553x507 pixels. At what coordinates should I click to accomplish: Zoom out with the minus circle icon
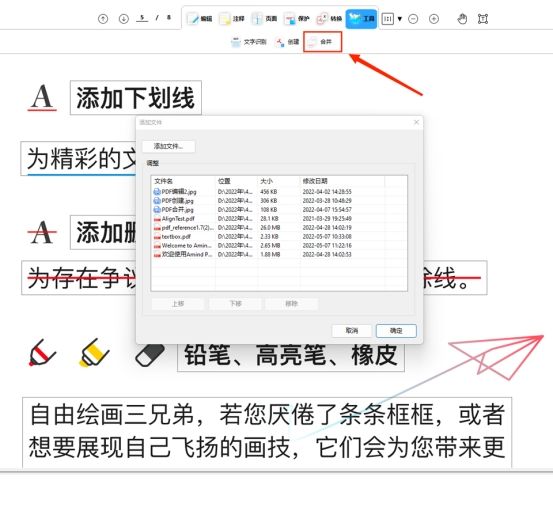tap(413, 19)
